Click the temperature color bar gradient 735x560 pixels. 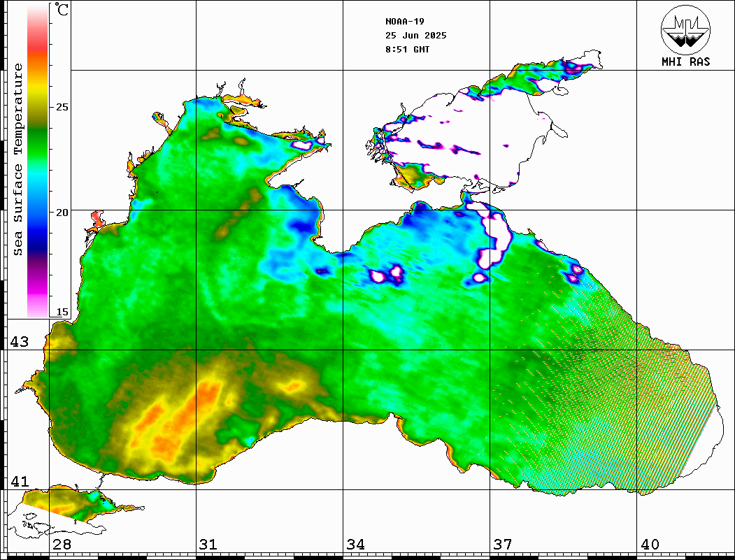click(x=38, y=161)
